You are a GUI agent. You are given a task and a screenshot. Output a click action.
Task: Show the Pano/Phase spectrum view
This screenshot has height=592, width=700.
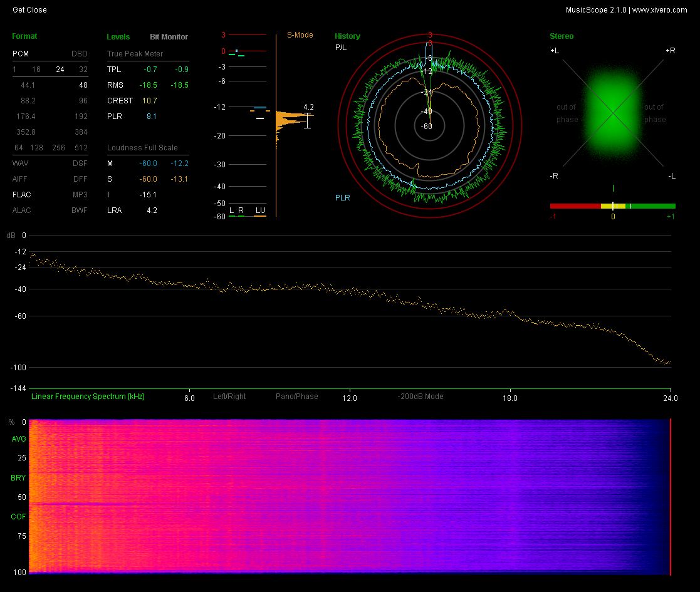click(x=296, y=397)
